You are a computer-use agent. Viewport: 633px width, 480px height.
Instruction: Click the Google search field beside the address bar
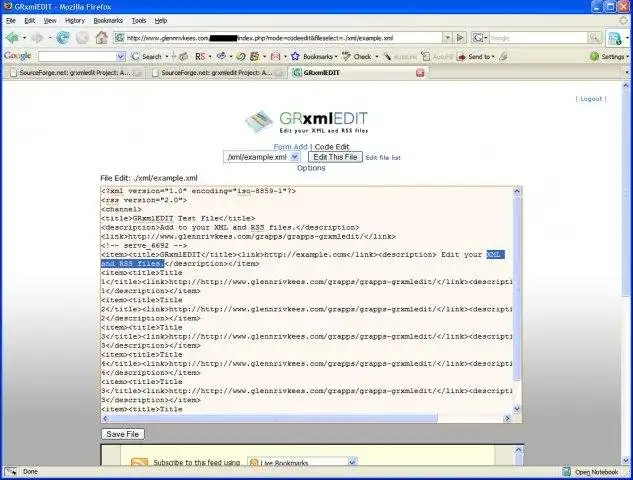click(539, 38)
